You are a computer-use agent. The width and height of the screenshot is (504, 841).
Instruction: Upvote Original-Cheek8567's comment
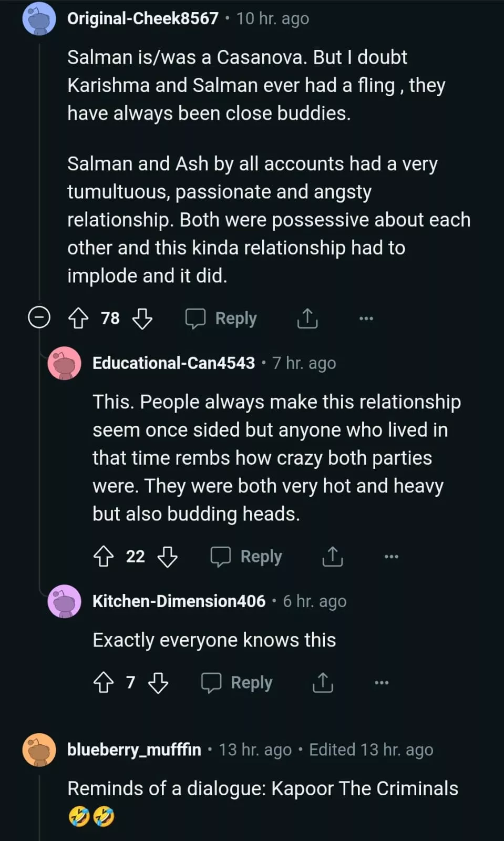78,319
